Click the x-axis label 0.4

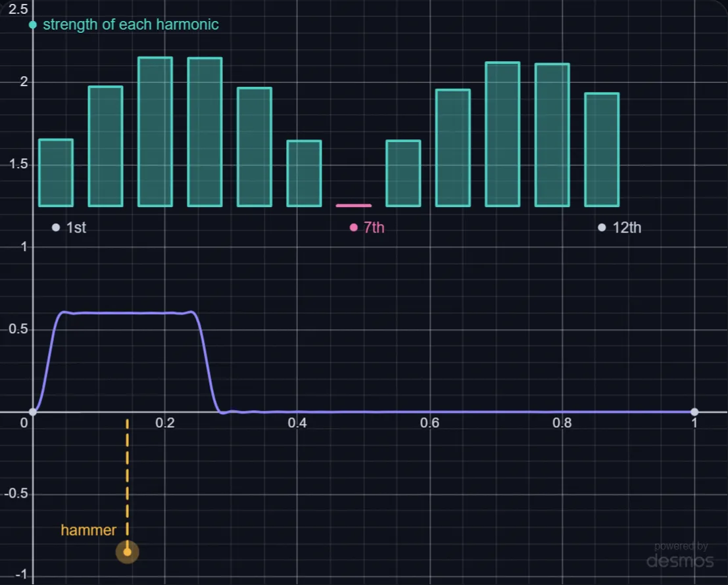tap(297, 423)
